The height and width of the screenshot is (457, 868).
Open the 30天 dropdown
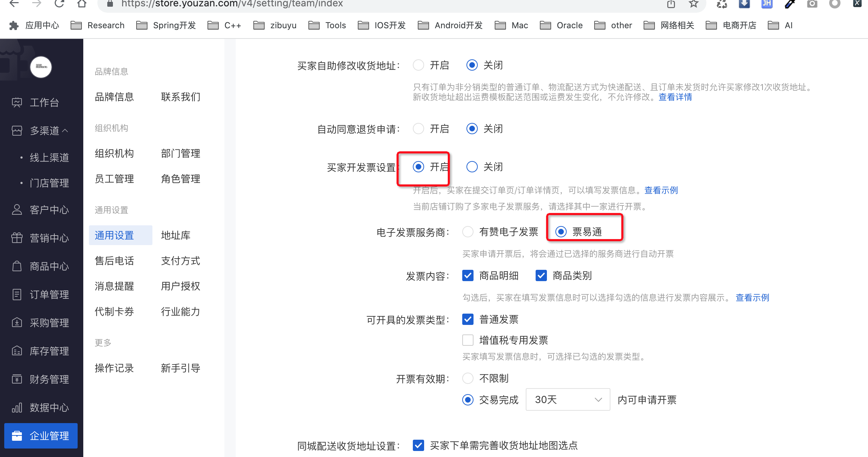tap(567, 399)
